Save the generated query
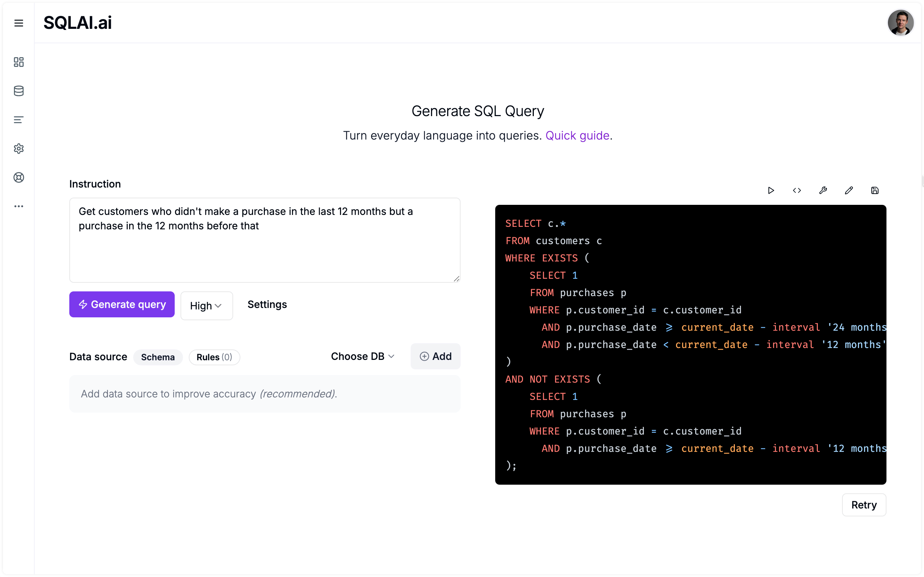Image resolution: width=924 pixels, height=577 pixels. (875, 190)
